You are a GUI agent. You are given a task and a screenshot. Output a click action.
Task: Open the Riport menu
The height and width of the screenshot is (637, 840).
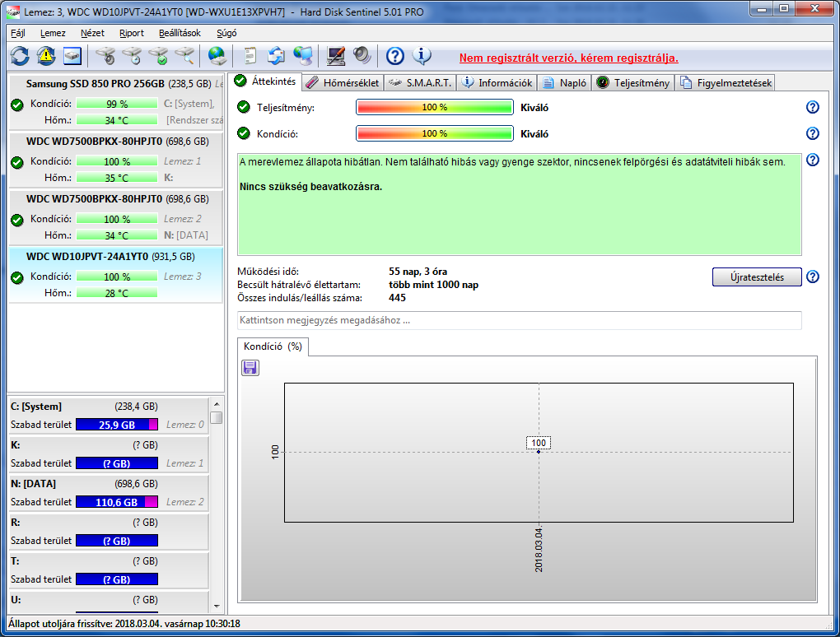point(132,33)
